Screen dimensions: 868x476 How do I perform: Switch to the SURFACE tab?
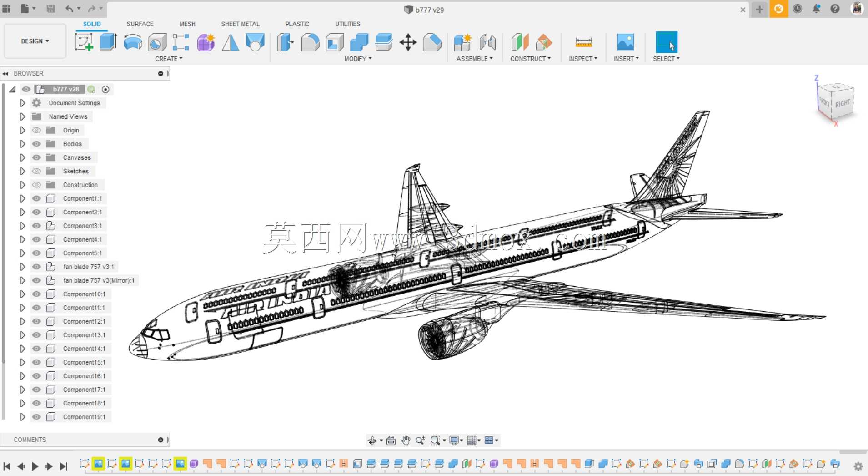pos(140,24)
